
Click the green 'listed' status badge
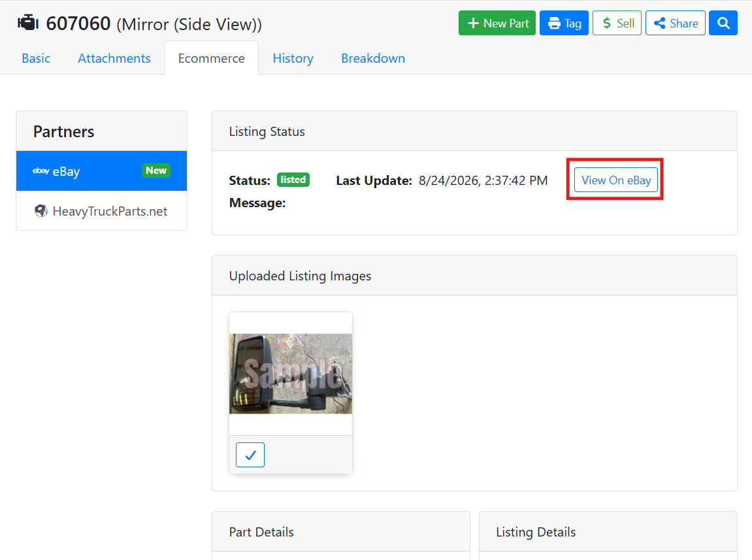click(x=293, y=180)
